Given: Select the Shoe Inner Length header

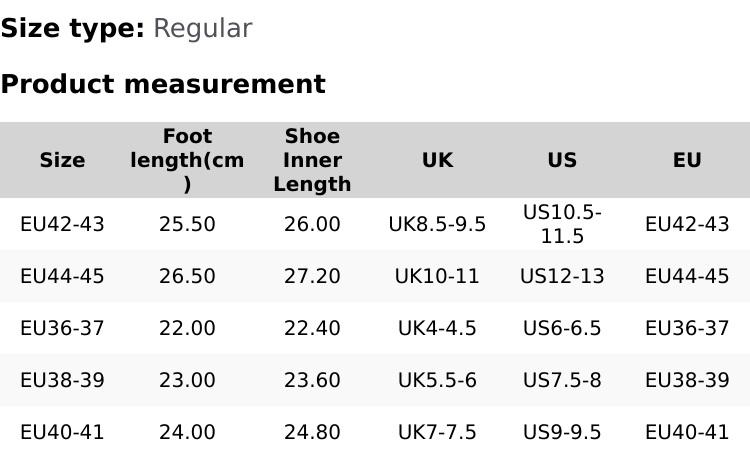Looking at the screenshot, I should click(312, 160).
